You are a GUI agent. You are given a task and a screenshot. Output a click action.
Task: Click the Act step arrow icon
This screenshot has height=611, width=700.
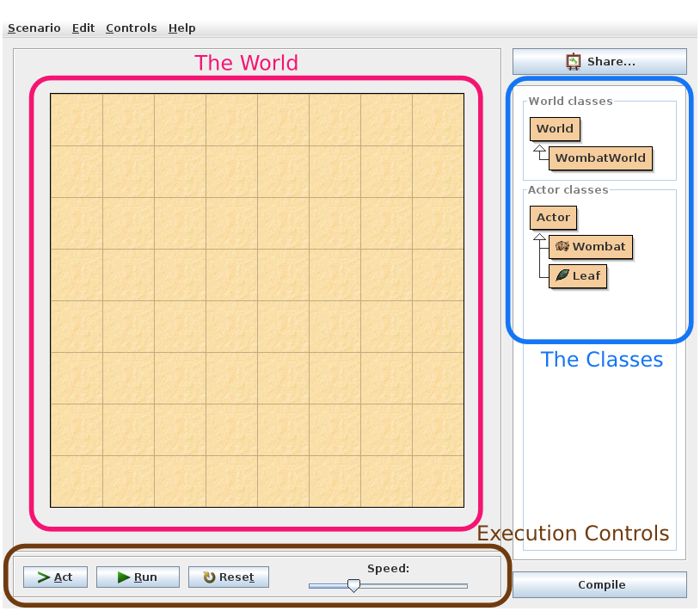(44, 577)
